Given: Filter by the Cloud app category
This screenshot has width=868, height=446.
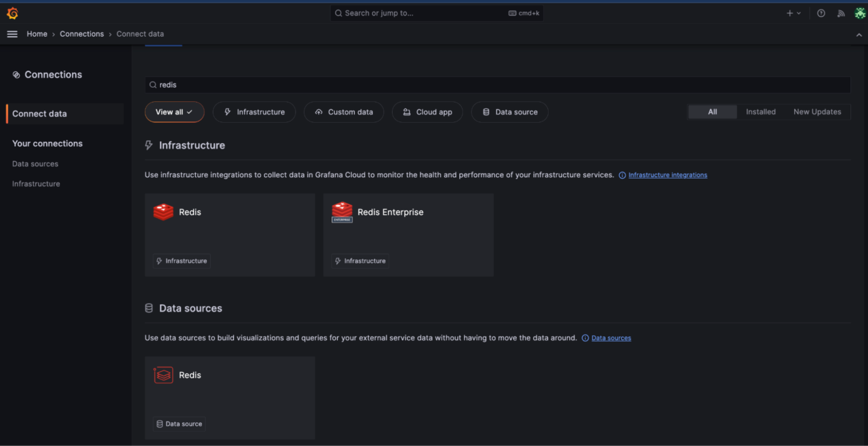Looking at the screenshot, I should (427, 111).
